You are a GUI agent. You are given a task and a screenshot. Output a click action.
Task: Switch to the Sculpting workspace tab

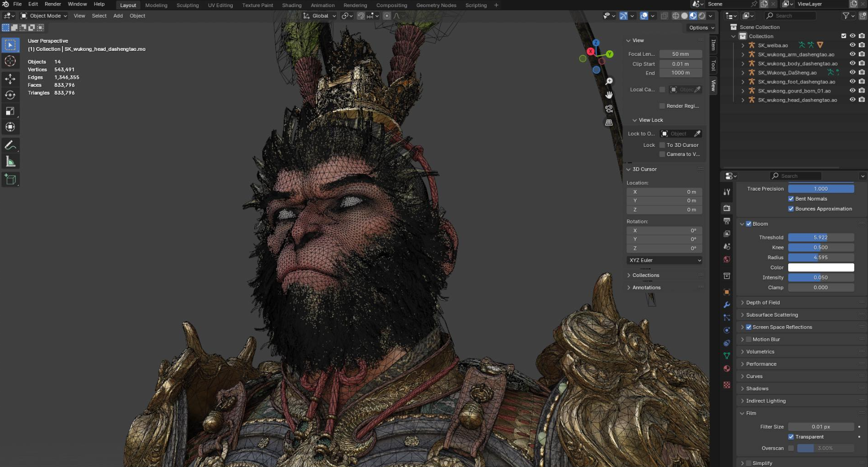(x=188, y=5)
